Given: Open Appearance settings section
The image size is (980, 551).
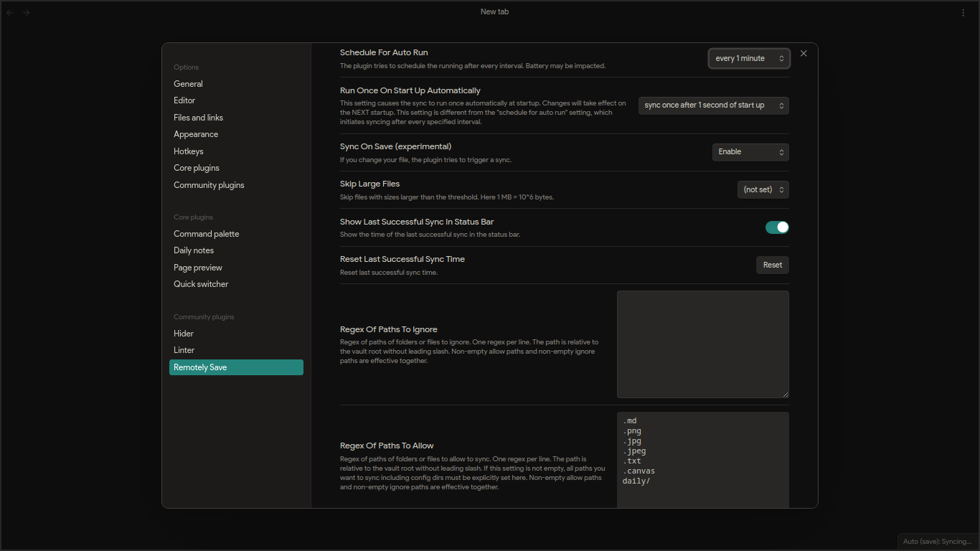Looking at the screenshot, I should pos(236,134).
